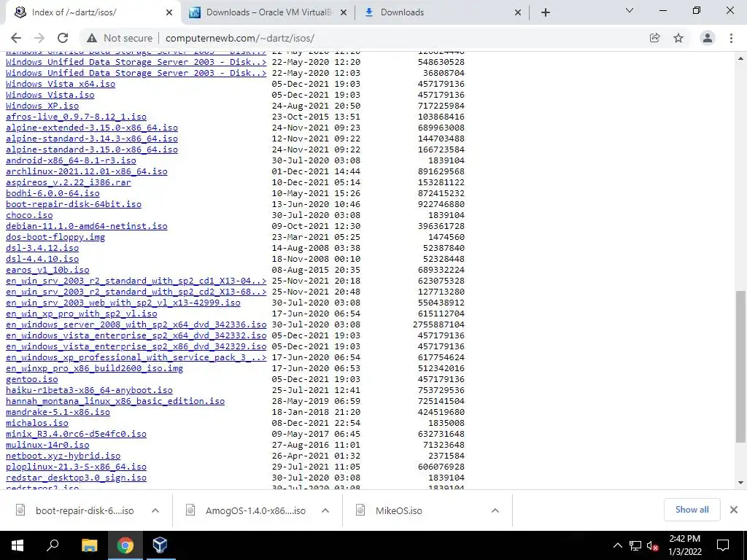Open the android-x86_64-8.1-r3.iso link
The width and height of the screenshot is (747, 560).
(x=71, y=160)
